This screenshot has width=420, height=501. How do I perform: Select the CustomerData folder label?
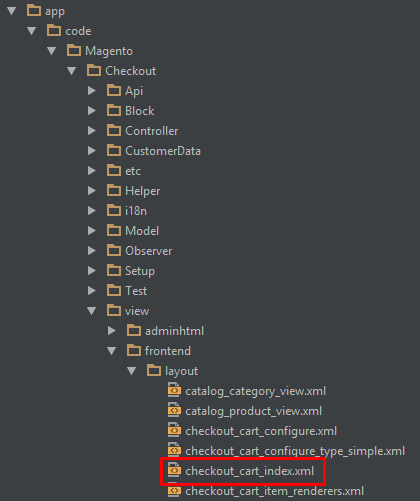pyautogui.click(x=163, y=151)
